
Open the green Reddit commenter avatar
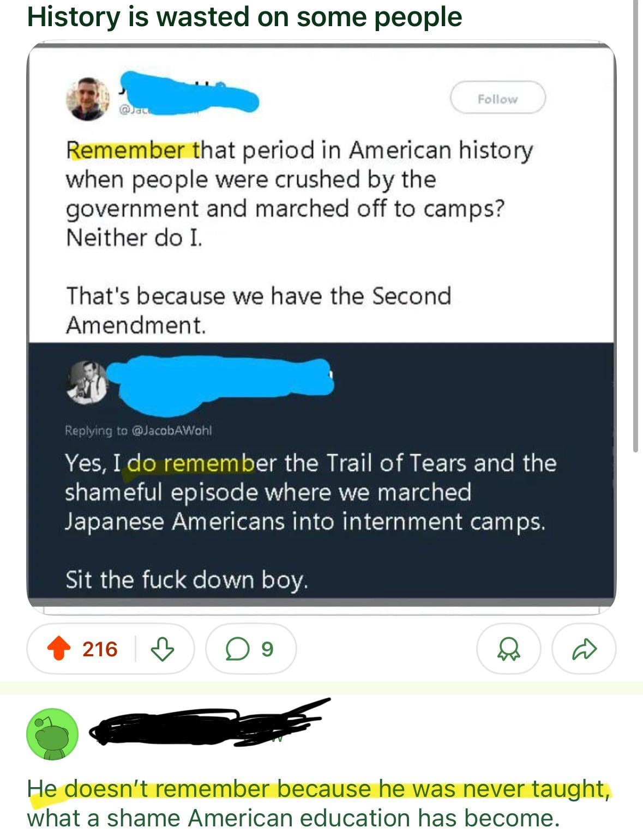tap(52, 734)
